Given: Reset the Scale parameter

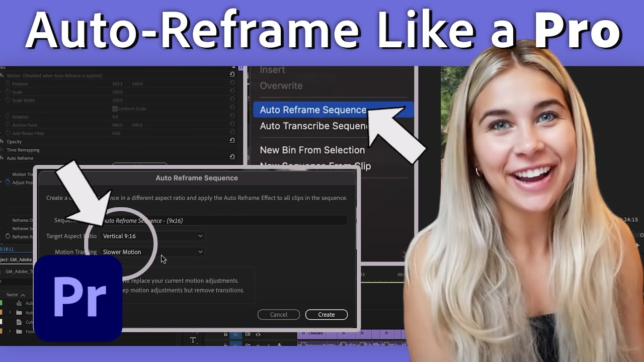Looking at the screenshot, I should pos(232,92).
